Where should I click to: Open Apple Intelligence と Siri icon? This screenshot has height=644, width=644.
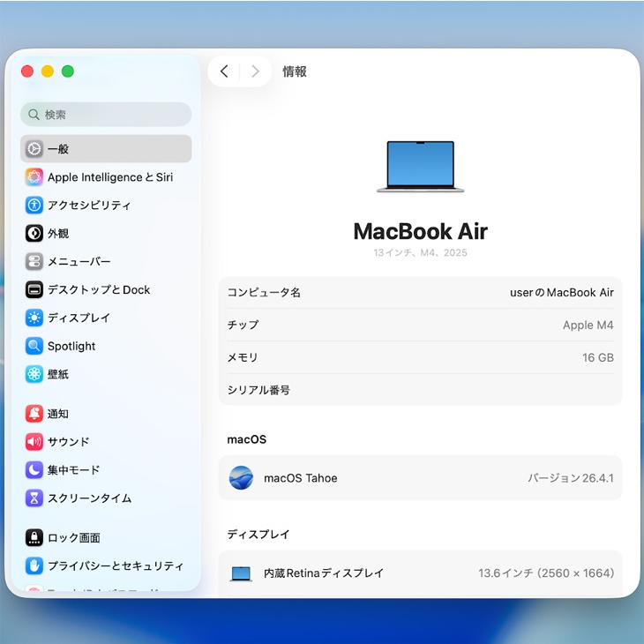tap(34, 177)
